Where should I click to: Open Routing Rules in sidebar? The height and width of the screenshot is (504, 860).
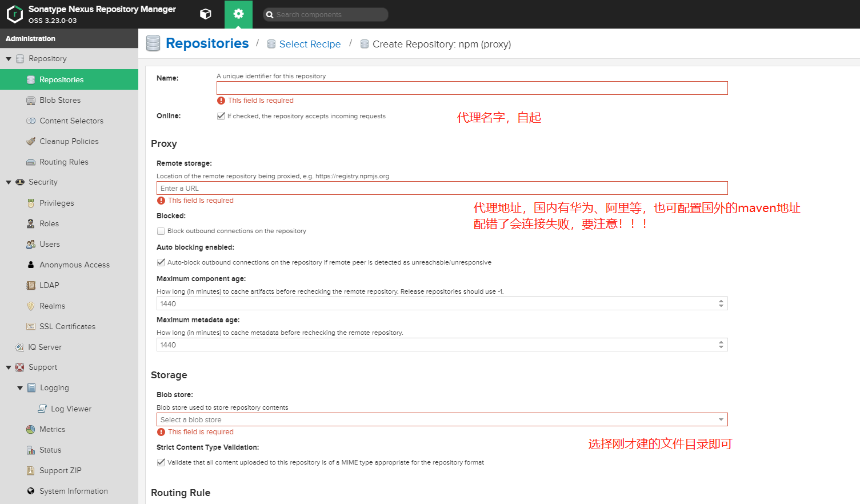click(x=64, y=162)
